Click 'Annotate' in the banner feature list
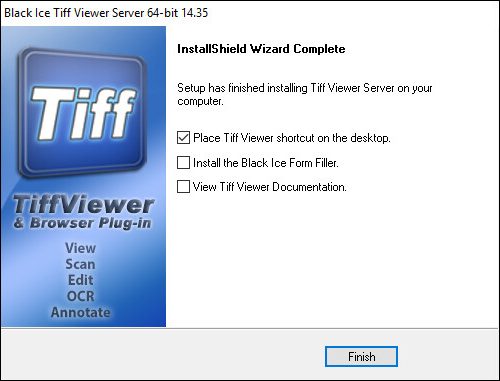500x381 pixels. (x=80, y=312)
